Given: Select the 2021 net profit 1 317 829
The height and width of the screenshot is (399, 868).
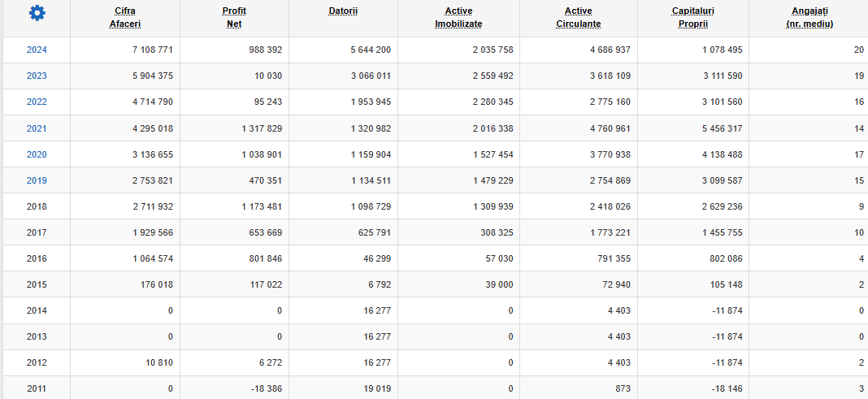Looking at the screenshot, I should [x=262, y=128].
